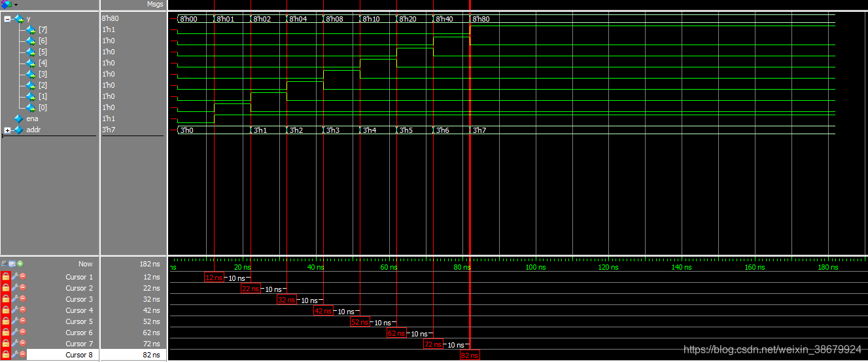Select the ena signal icon
The width and height of the screenshot is (868, 362).
tap(18, 118)
